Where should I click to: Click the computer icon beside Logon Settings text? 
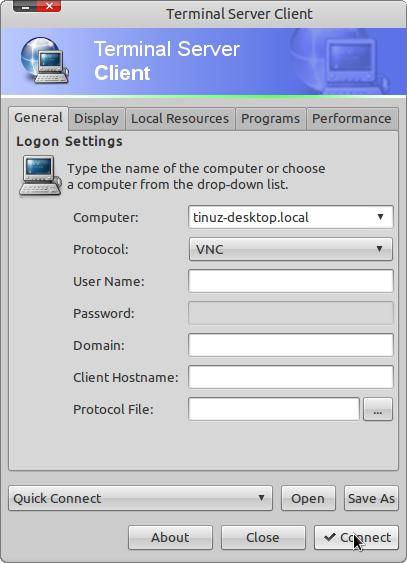pos(40,176)
